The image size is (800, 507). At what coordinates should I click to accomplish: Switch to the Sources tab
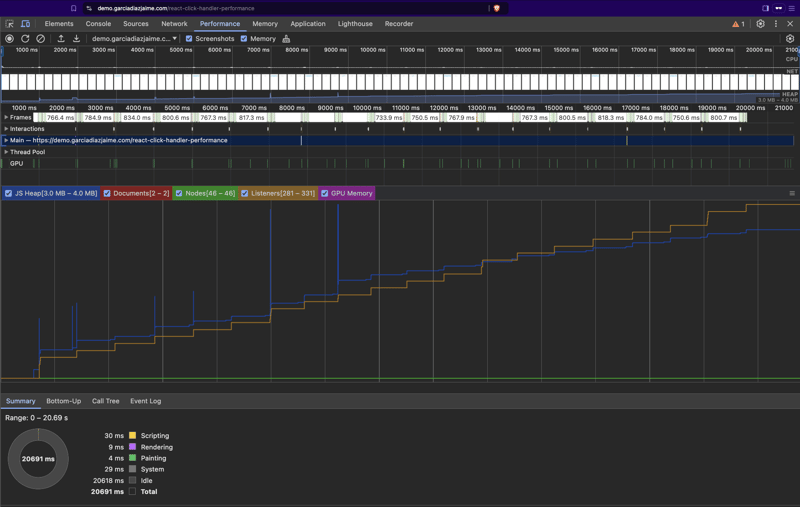tap(136, 24)
